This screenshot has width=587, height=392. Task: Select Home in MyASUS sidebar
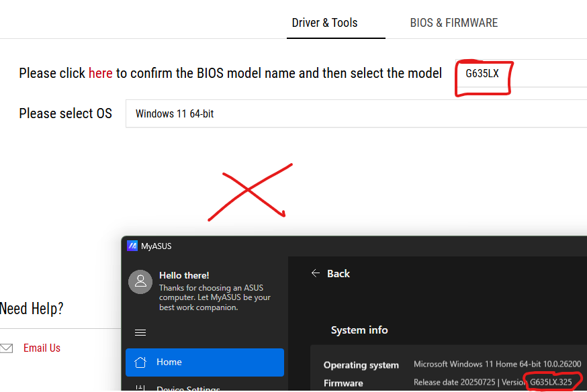click(x=205, y=362)
